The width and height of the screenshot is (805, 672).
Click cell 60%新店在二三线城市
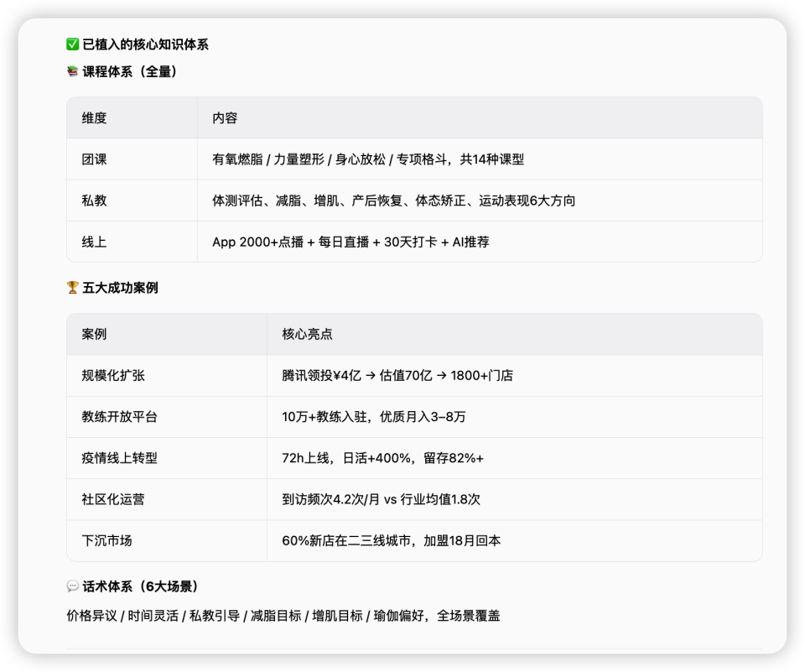[514, 540]
